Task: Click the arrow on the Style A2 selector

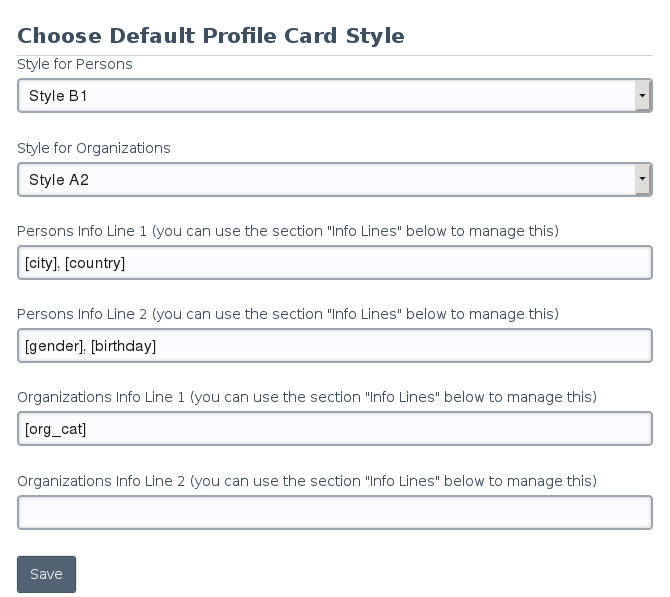Action: click(641, 180)
